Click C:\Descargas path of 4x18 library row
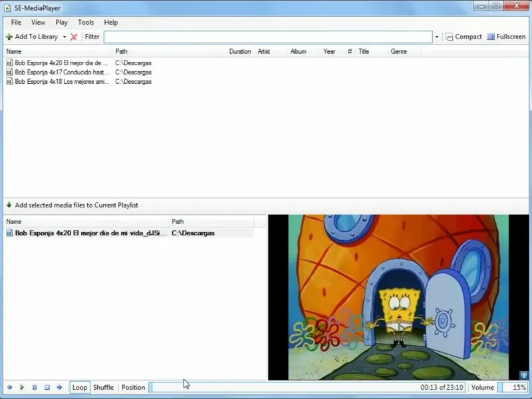The width and height of the screenshot is (532, 399). pyautogui.click(x=134, y=81)
